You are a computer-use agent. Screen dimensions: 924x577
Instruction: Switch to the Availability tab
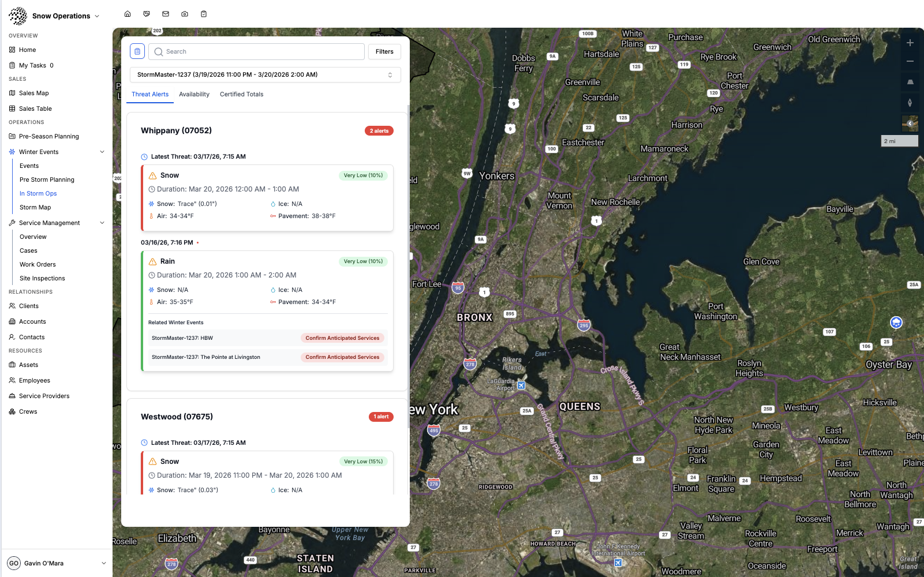pos(194,94)
